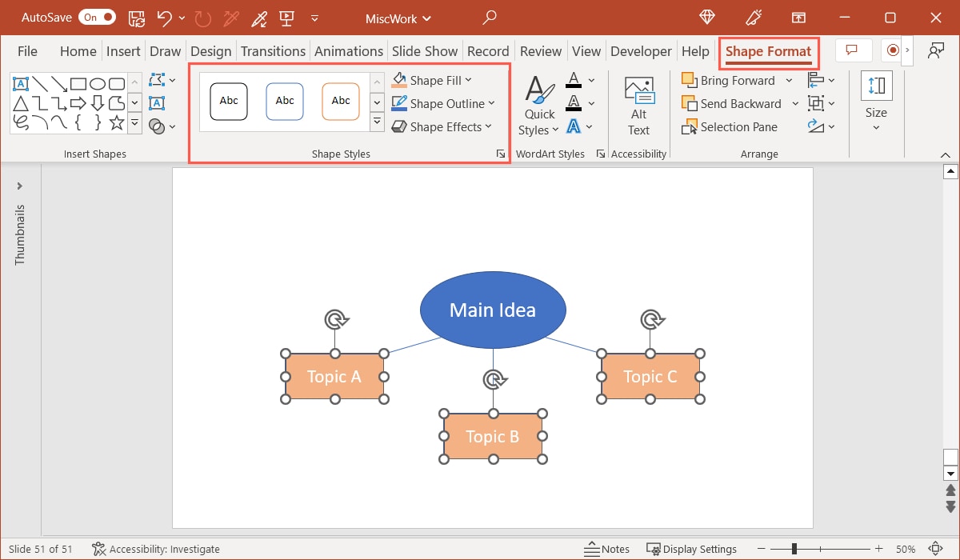
Task: Switch to the Animations ribbon tab
Action: tap(348, 50)
